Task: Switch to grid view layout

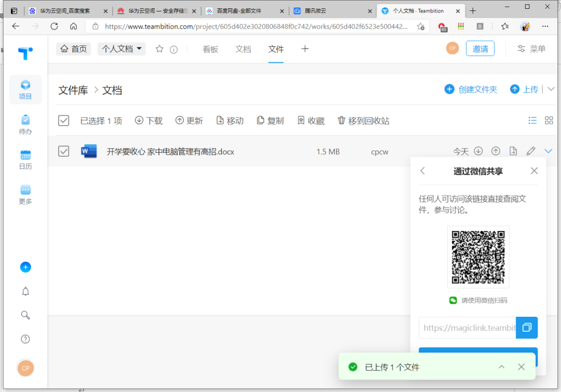Action: tap(549, 120)
